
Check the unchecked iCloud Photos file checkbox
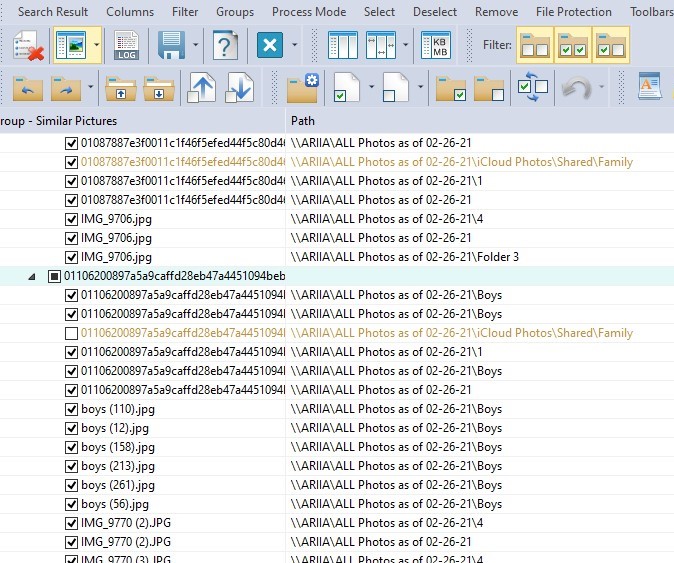[71, 333]
